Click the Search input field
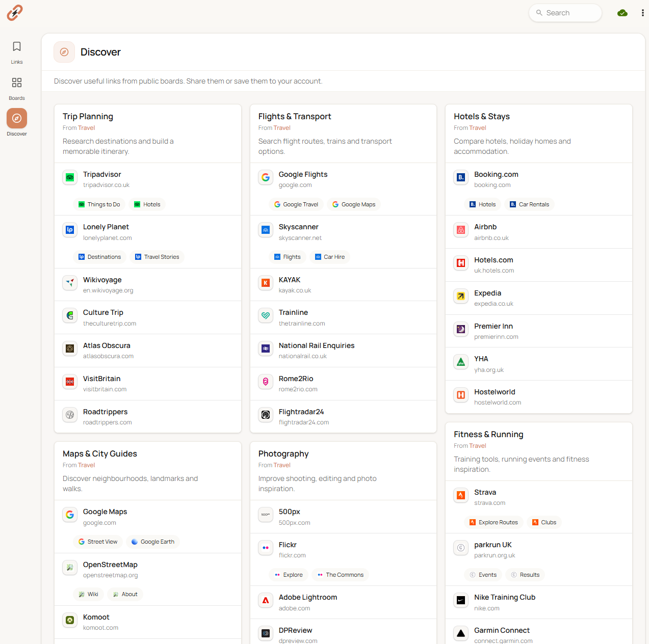Viewport: 649px width, 644px height. 565,13
